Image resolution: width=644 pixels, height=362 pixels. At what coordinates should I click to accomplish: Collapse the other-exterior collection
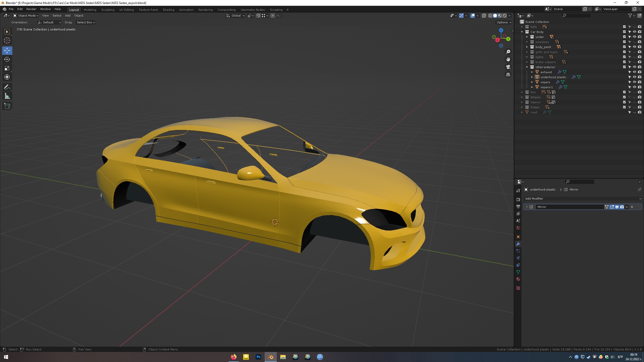[x=527, y=67]
